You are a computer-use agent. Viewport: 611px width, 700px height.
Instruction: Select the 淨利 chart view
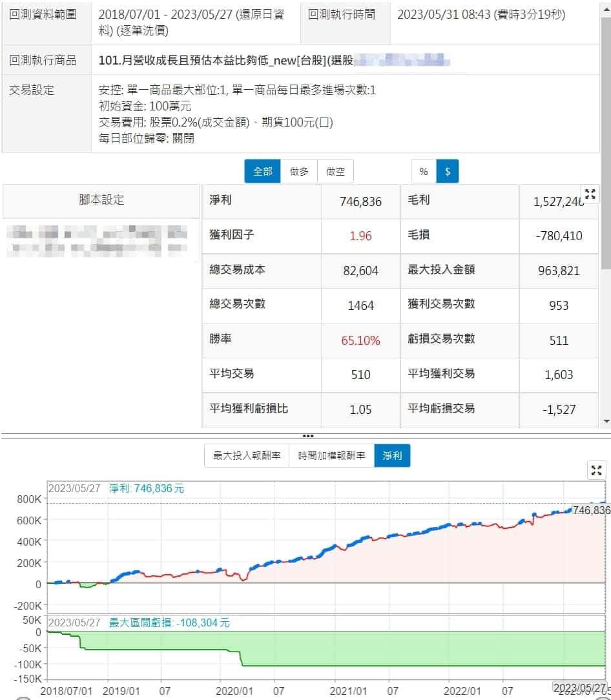point(392,455)
